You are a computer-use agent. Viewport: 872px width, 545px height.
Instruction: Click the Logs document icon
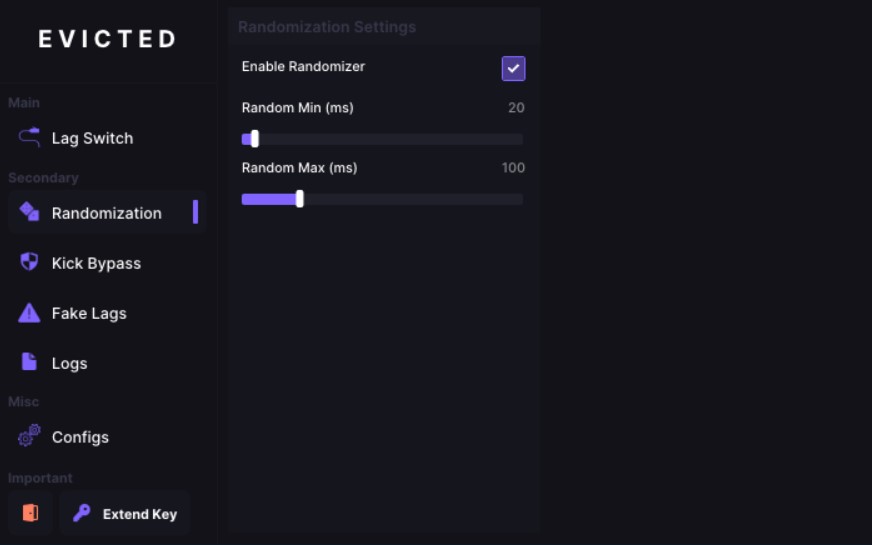pyautogui.click(x=29, y=361)
